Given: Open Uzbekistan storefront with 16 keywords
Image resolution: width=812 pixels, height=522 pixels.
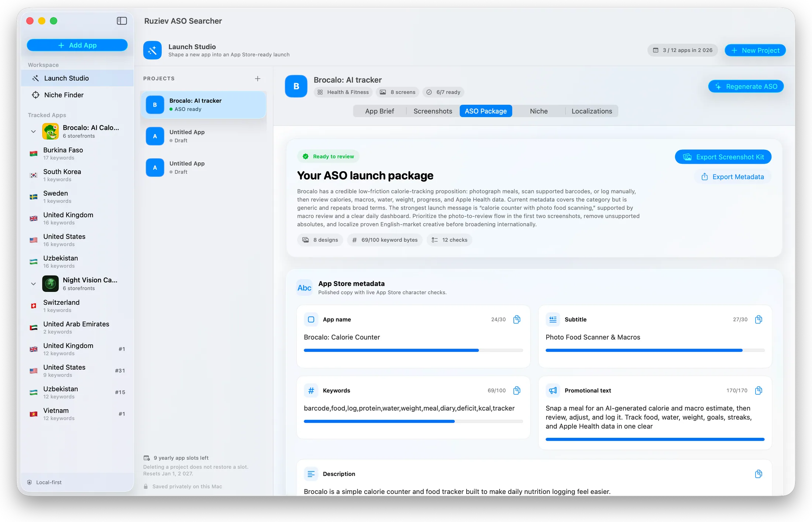Looking at the screenshot, I should point(77,262).
